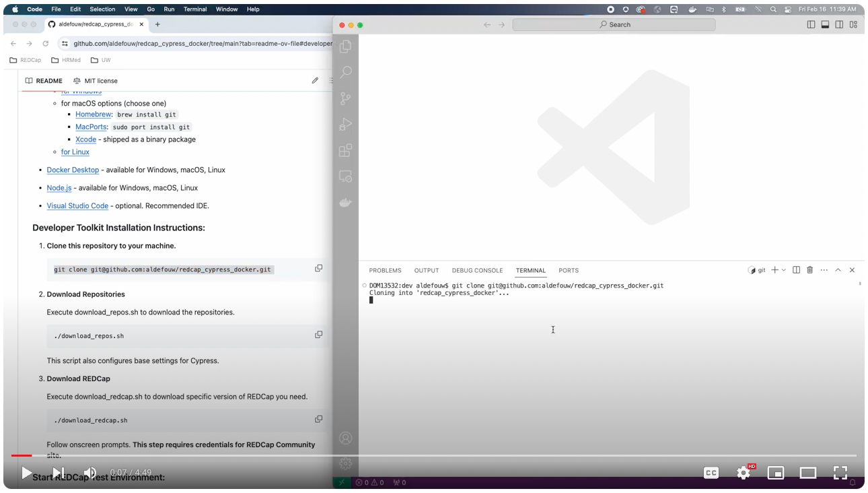Play the video
This screenshot has height=493, width=868.
pos(26,473)
